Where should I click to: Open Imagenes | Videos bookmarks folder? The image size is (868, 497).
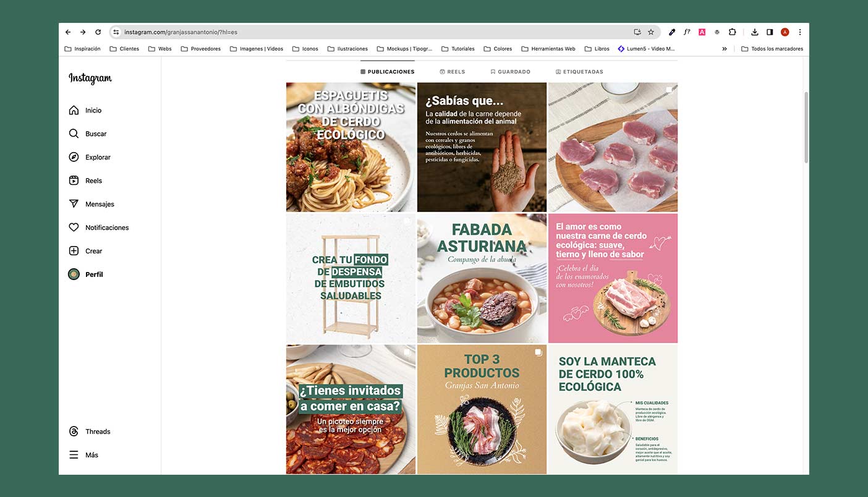[x=257, y=49]
